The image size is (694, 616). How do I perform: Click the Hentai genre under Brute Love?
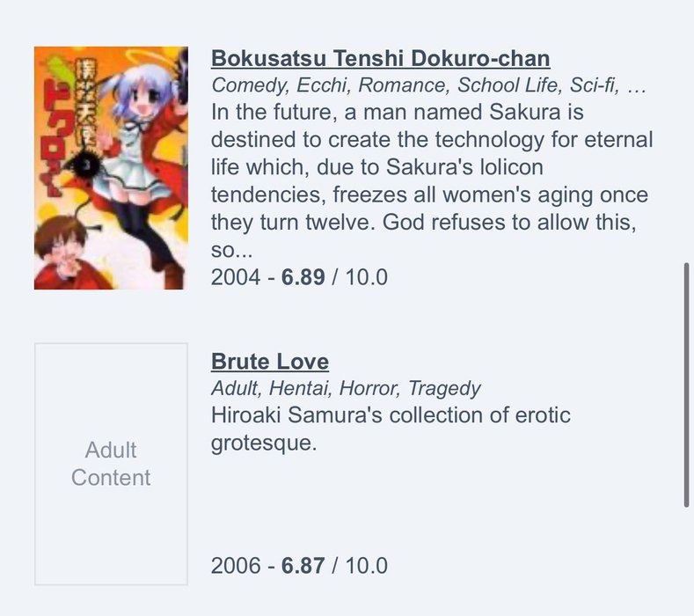click(301, 388)
